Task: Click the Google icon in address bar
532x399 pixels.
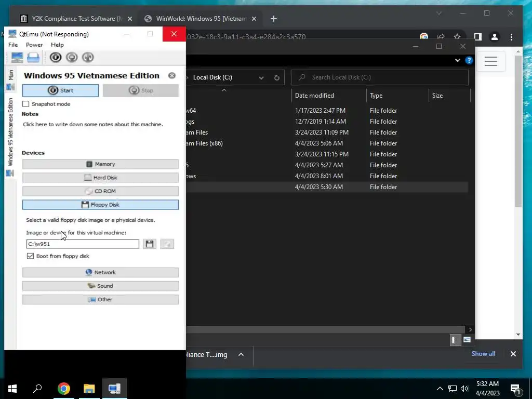Action: [424, 36]
